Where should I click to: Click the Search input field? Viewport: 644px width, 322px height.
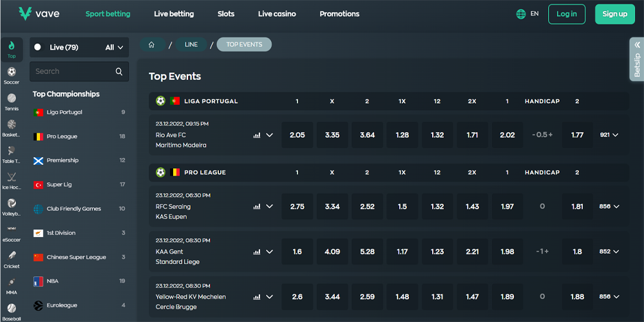(x=71, y=71)
